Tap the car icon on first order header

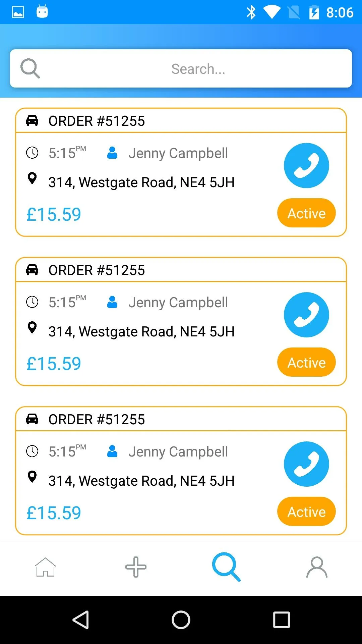(32, 120)
